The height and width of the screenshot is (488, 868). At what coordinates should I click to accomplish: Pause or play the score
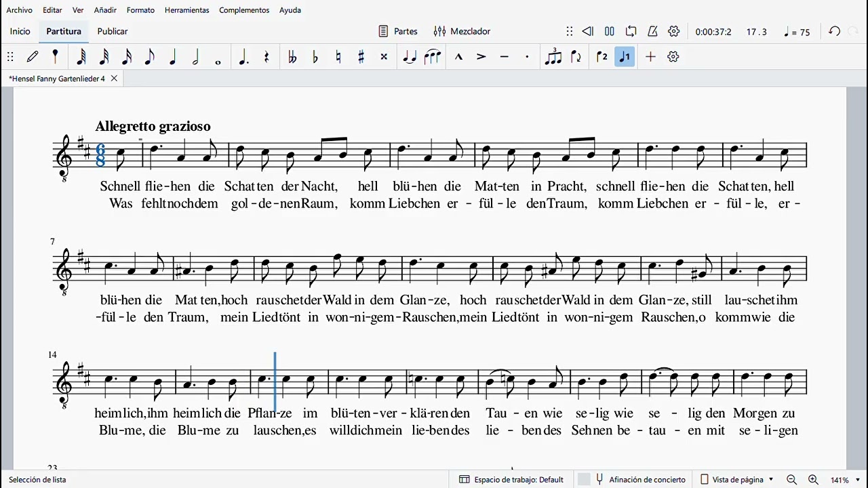(x=610, y=31)
